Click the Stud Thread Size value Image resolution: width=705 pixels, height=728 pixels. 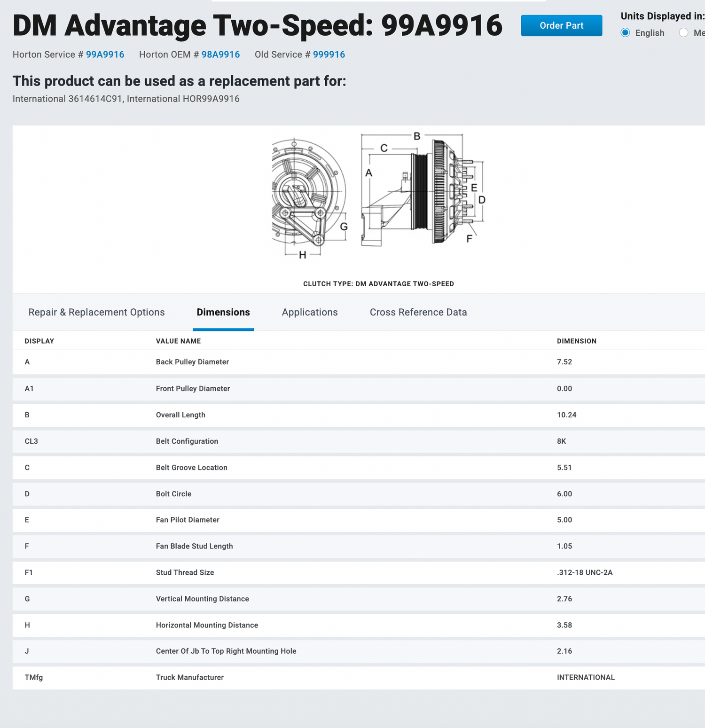click(x=585, y=572)
